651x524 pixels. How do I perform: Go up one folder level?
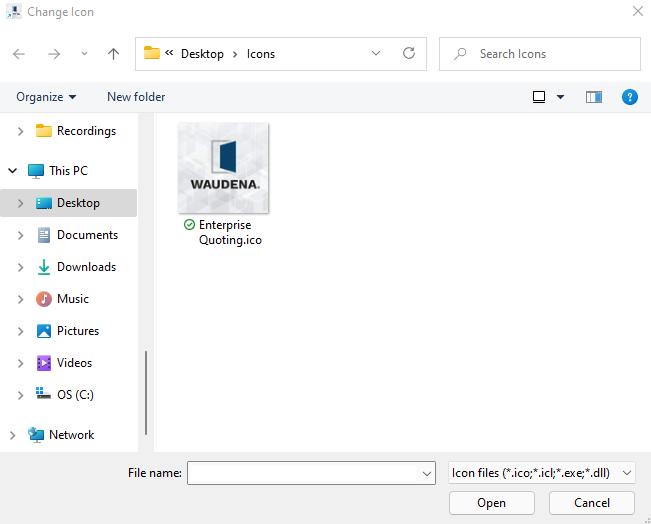113,54
